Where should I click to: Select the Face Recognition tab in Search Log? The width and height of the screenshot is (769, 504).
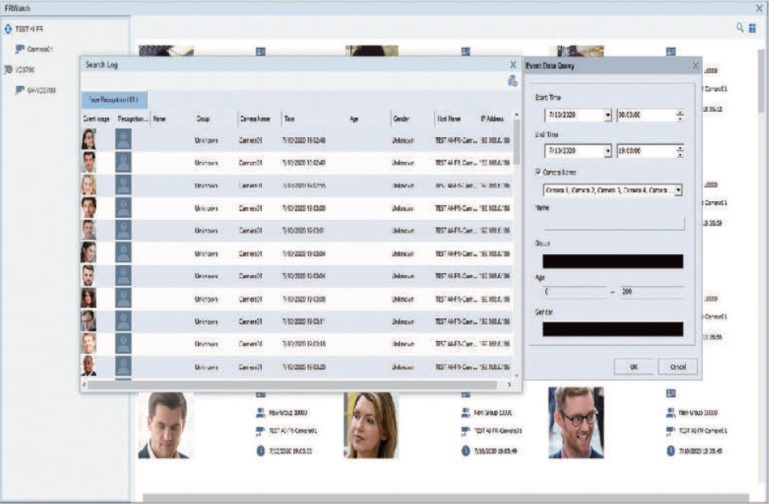tap(114, 100)
